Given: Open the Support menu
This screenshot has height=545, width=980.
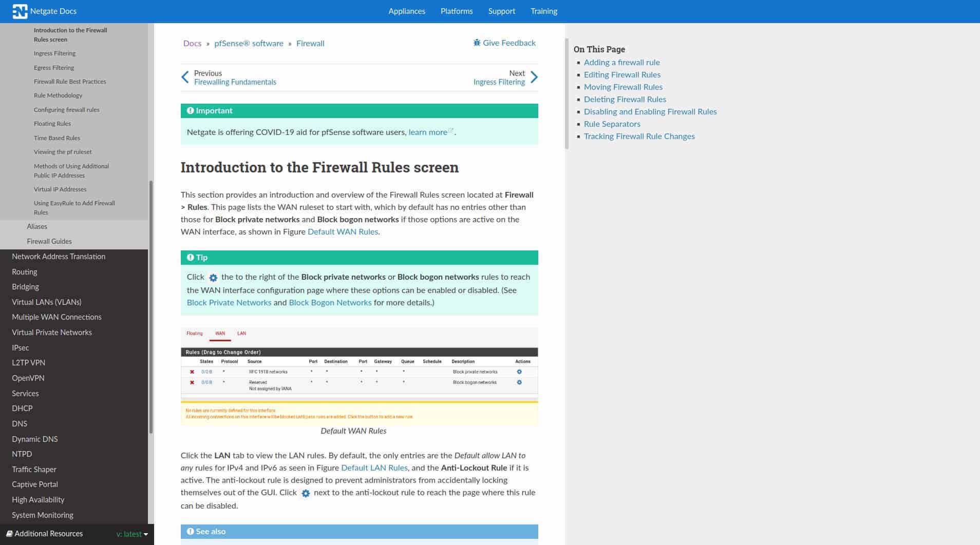Looking at the screenshot, I should [502, 11].
